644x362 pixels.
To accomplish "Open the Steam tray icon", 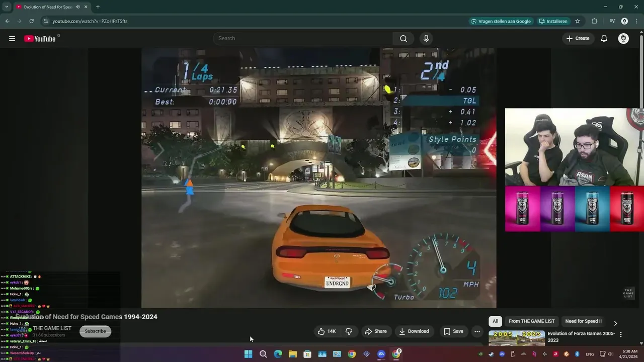I will 491,354.
